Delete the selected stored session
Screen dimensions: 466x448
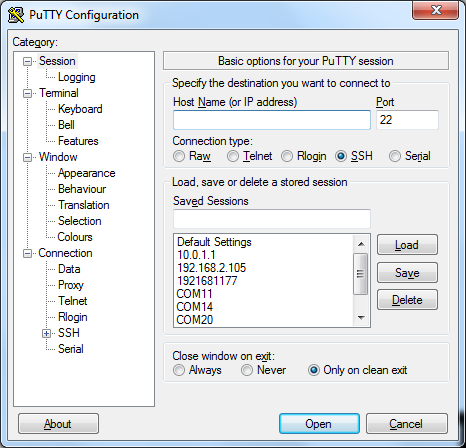click(407, 300)
